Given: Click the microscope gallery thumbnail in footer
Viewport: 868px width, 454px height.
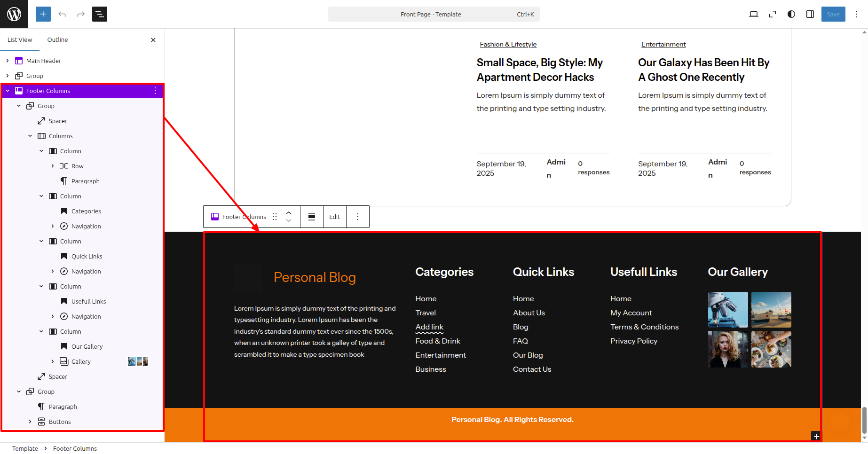Looking at the screenshot, I should coord(727,309).
